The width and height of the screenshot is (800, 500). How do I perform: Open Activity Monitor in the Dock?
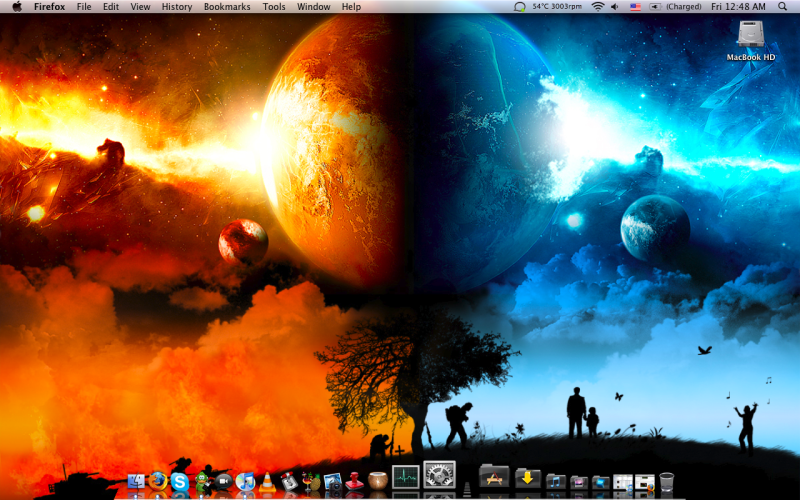pyautogui.click(x=406, y=477)
